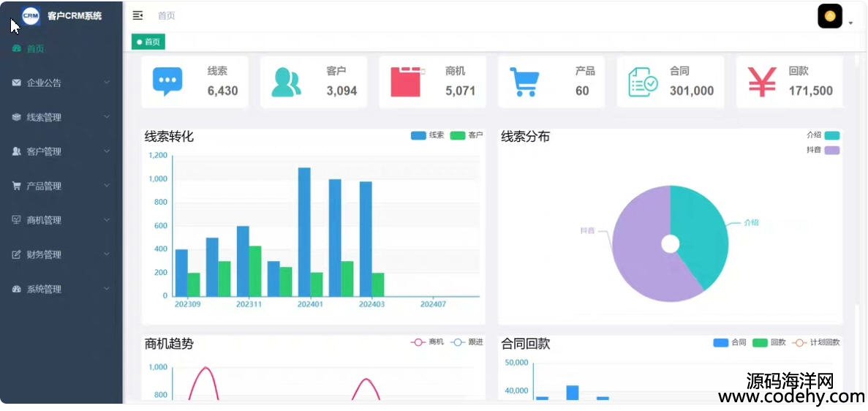Click the blue shopping cart 产品 icon

(524, 82)
